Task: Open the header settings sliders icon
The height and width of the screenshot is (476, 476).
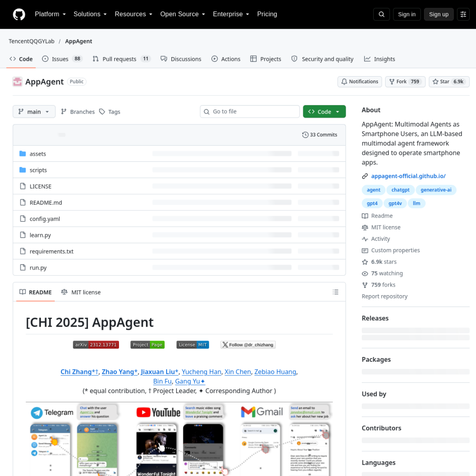Action: (463, 14)
